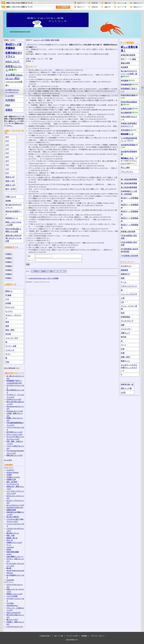Image resolution: width=144 pixels, height=644 pixels.
Task: Open 第6回ワード変更議論会 link
Action: coord(14,46)
